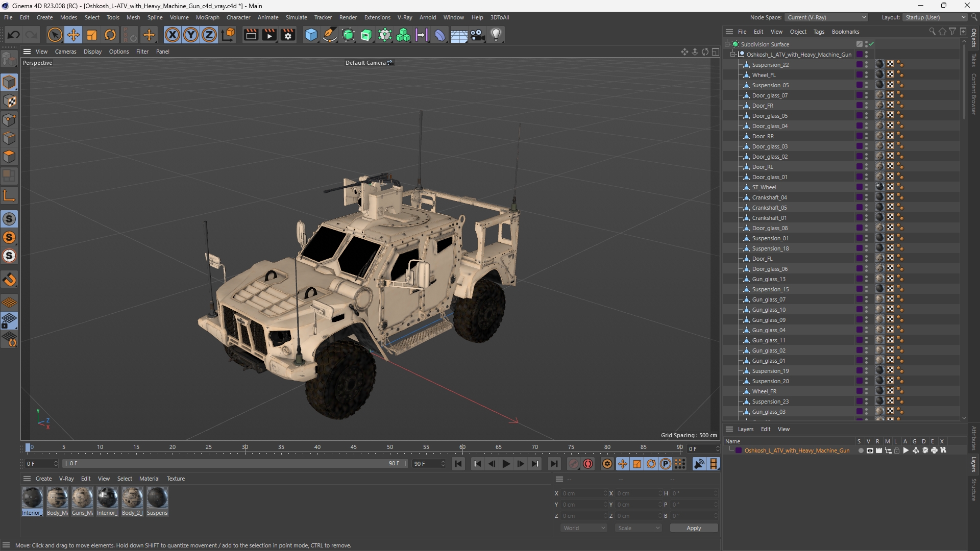The image size is (980, 551).
Task: Select the Wheel_FL object
Action: 764,75
